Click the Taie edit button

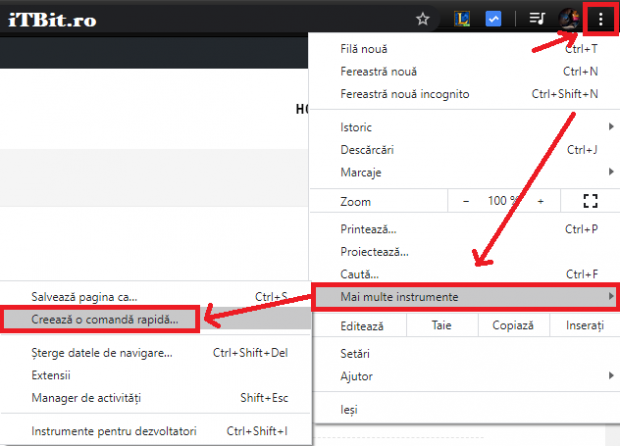(x=441, y=326)
